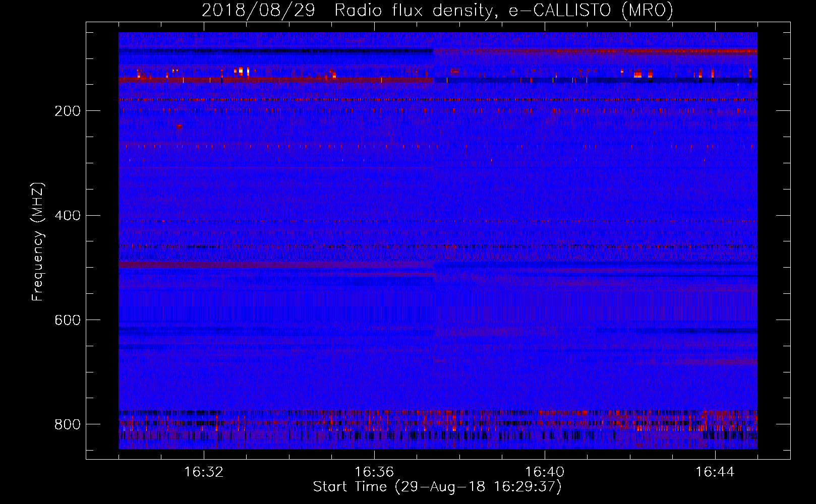
Task: Click the 400 frequency tick label
Action: point(67,216)
